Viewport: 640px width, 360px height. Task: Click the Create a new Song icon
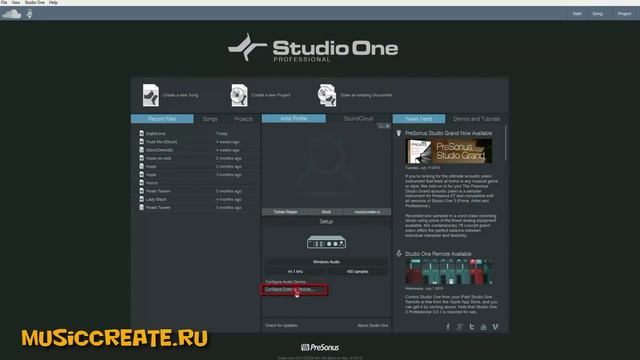click(x=151, y=95)
